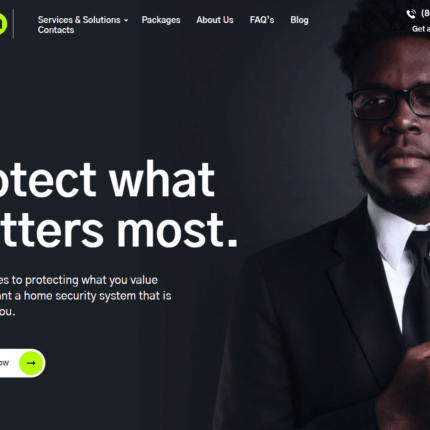Expand the Services & Solutions chevron
The height and width of the screenshot is (430, 430).
tap(126, 20)
